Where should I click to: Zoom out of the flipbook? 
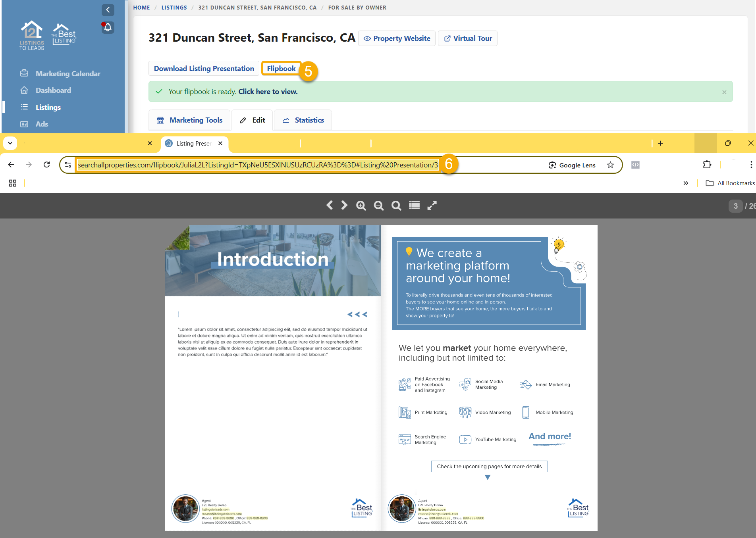click(x=379, y=206)
